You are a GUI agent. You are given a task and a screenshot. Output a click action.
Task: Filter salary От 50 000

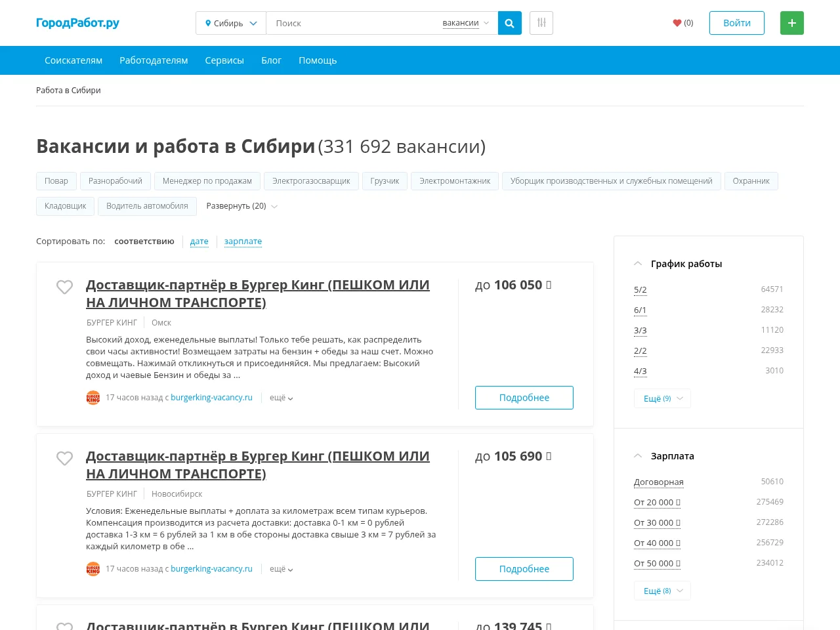click(657, 563)
